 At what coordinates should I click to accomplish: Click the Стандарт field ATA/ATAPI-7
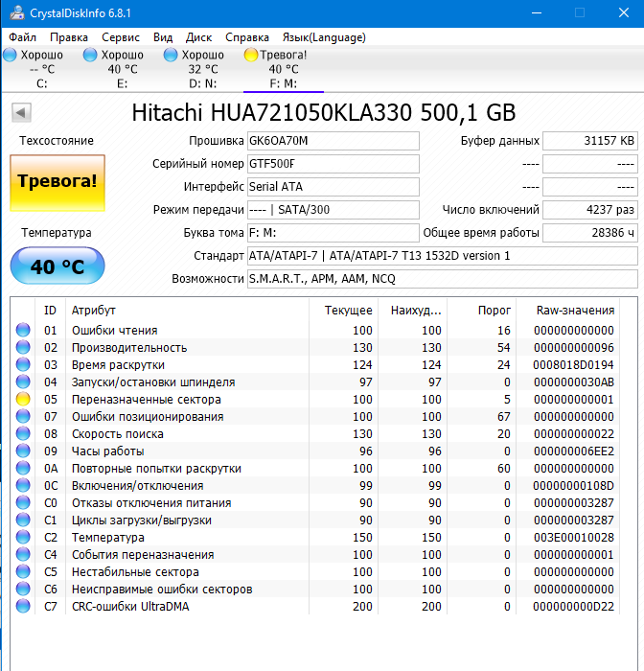443,256
